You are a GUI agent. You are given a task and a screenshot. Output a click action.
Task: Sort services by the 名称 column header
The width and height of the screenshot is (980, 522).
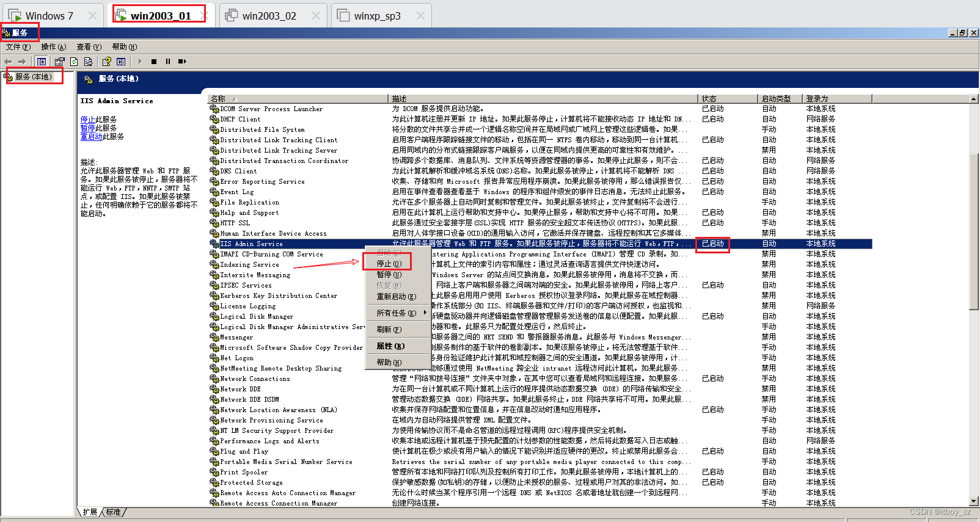(x=298, y=98)
